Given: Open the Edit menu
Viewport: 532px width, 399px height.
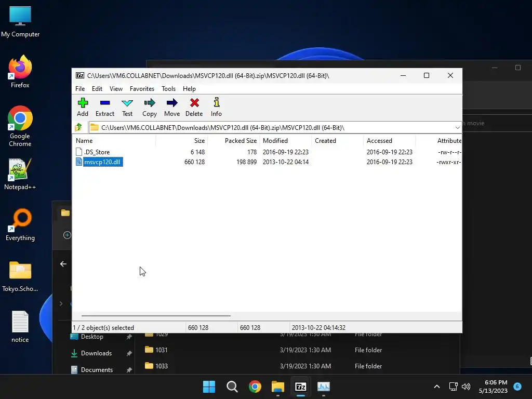Looking at the screenshot, I should point(97,88).
